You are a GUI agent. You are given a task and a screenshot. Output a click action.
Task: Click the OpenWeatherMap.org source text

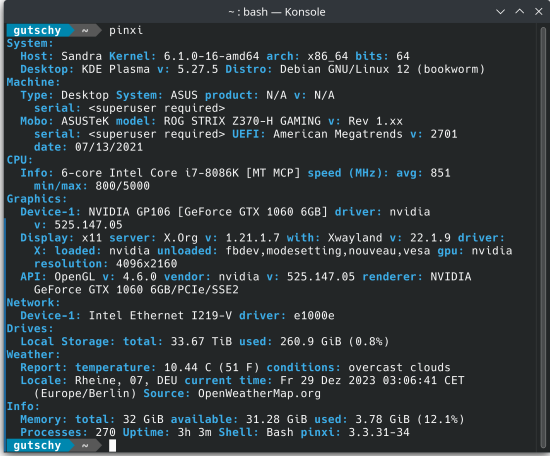click(x=259, y=394)
